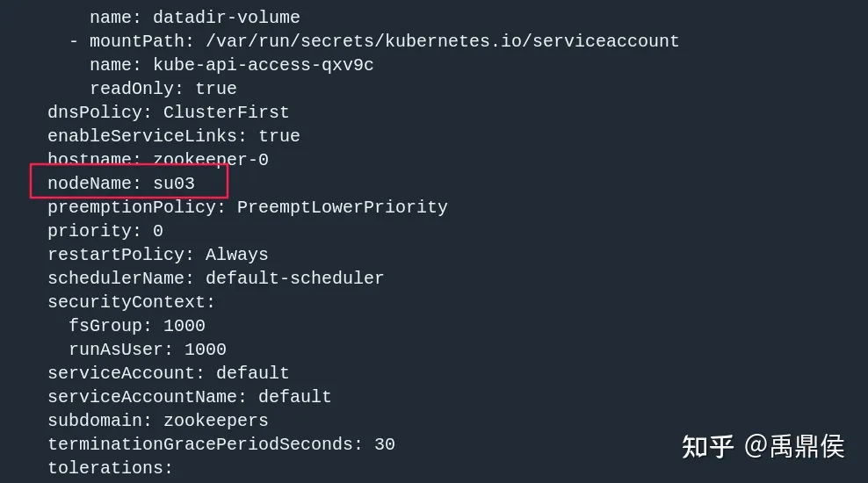The width and height of the screenshot is (868, 483).
Task: Click the nodeName: su03 highlighted line
Action: [121, 184]
